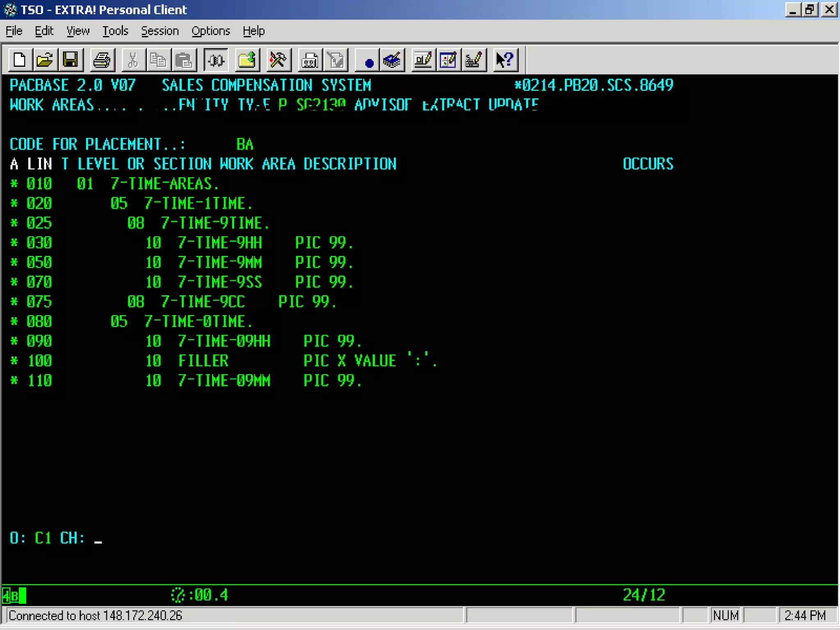The width and height of the screenshot is (840, 630).
Task: Click the QuickPad editor icon
Action: click(x=448, y=60)
